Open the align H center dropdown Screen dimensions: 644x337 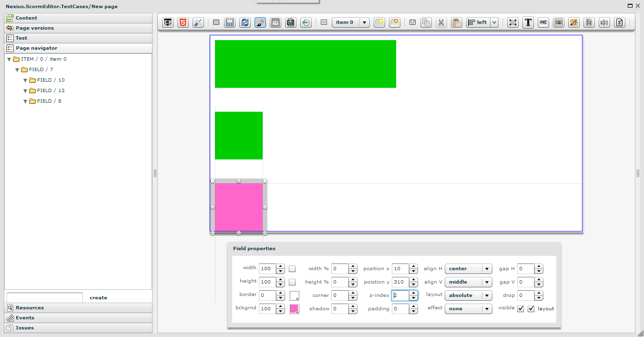[468, 269]
